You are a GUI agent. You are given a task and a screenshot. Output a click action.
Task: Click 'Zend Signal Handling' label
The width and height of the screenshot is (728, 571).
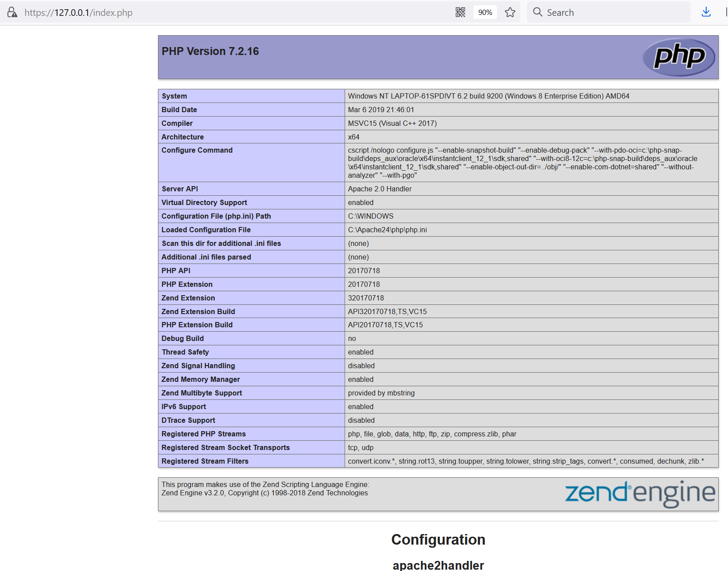(x=199, y=366)
